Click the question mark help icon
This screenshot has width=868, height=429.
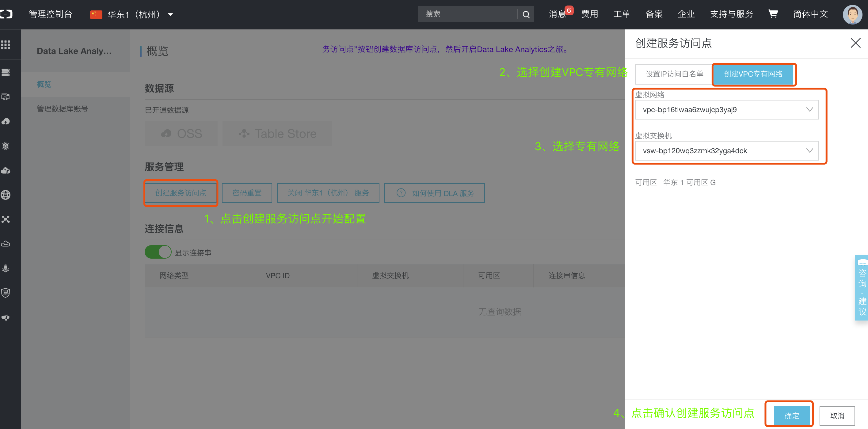point(401,193)
